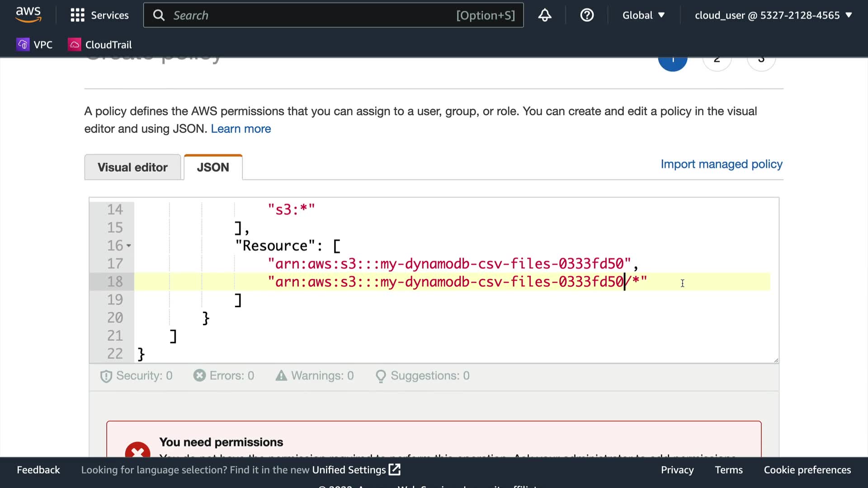Switch to the Visual editor tab

(x=132, y=167)
